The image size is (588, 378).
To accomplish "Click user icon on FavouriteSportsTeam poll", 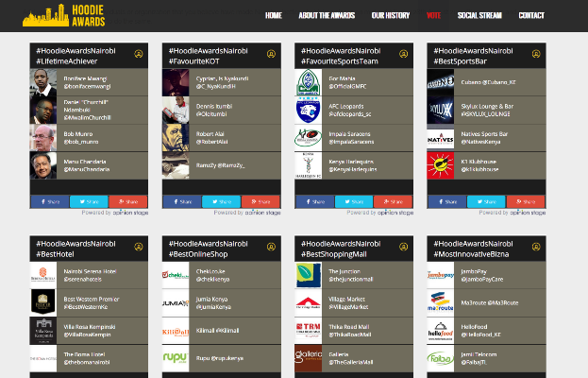I will (x=404, y=54).
